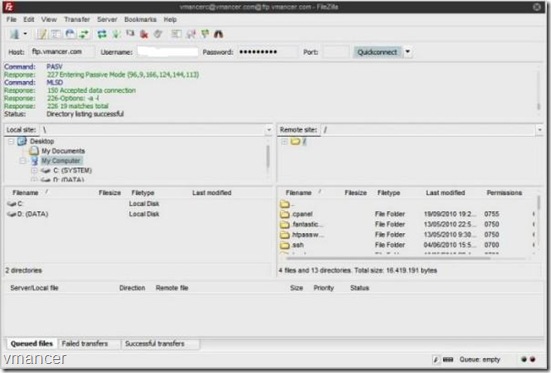Focus the Port input field
Image resolution: width=551 pixels, height=373 pixels.
[336, 52]
